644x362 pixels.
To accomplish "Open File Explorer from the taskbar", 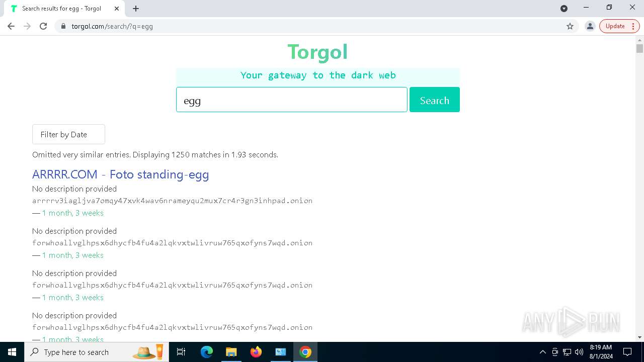I will pyautogui.click(x=231, y=352).
